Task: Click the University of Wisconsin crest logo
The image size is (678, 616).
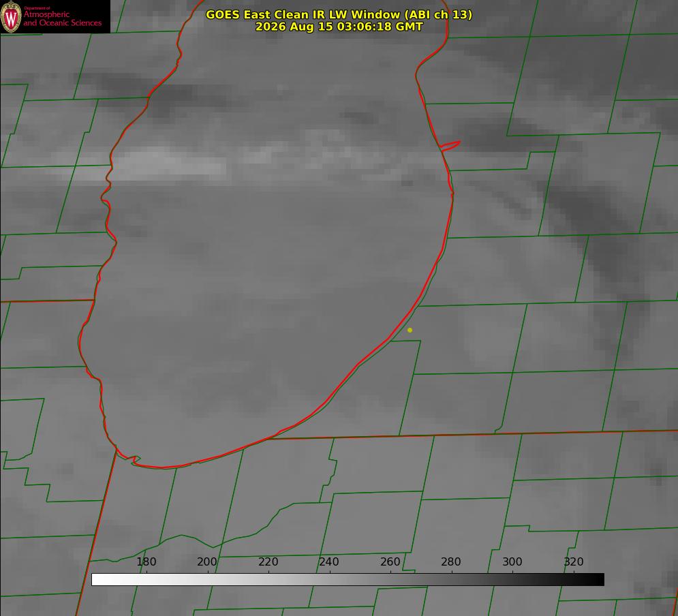Action: coord(11,16)
